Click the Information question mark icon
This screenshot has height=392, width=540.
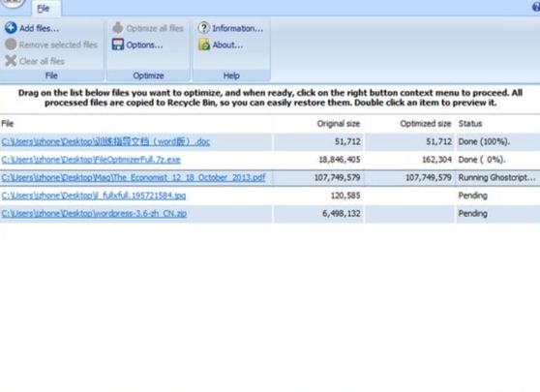(x=204, y=28)
